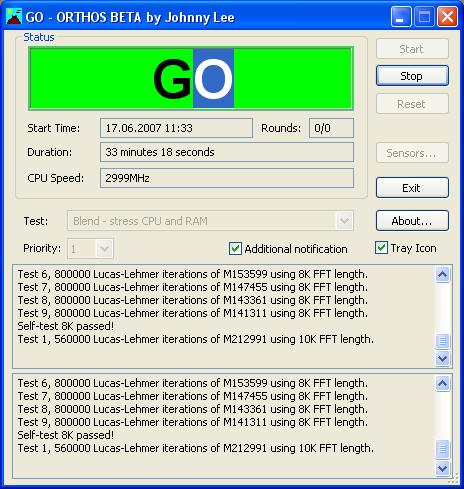464x489 pixels.
Task: Click lower log scroll down arrow
Action: [x=443, y=468]
